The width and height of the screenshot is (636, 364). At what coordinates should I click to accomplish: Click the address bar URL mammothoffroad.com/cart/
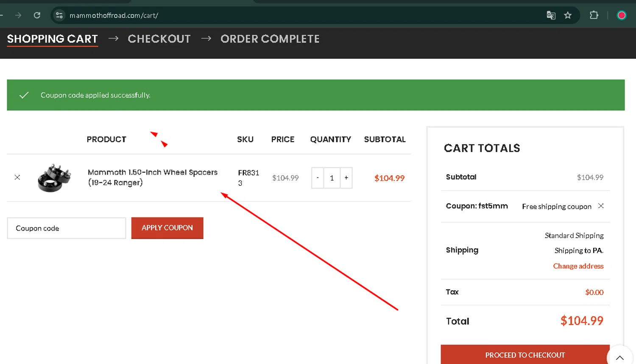pos(114,15)
